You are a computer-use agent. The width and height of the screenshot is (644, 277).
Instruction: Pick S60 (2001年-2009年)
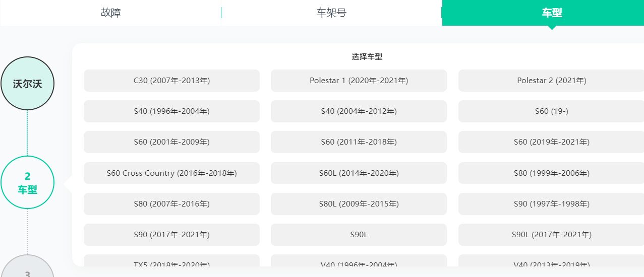pyautogui.click(x=171, y=142)
